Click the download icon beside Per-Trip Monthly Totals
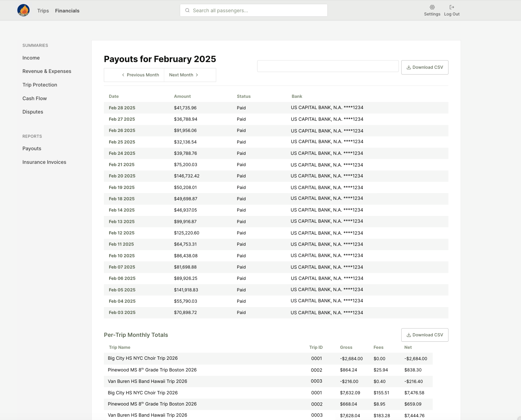This screenshot has height=420, width=521. [409, 335]
